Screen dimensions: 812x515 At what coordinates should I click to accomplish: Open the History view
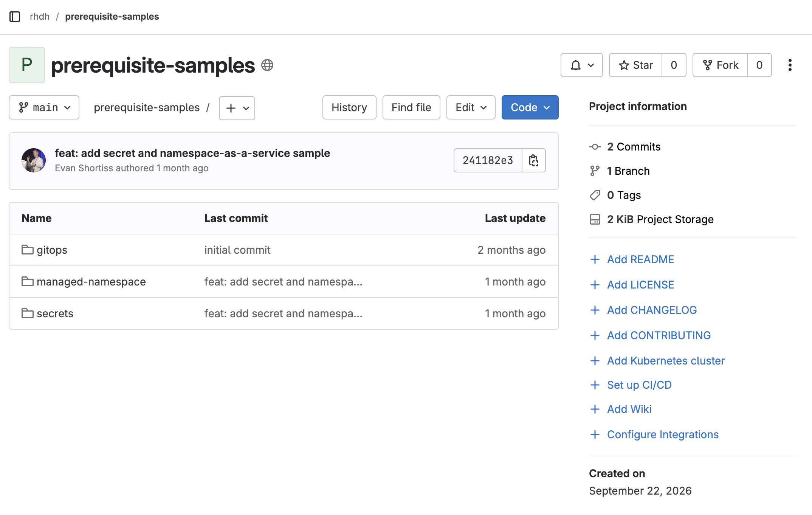[x=349, y=107]
